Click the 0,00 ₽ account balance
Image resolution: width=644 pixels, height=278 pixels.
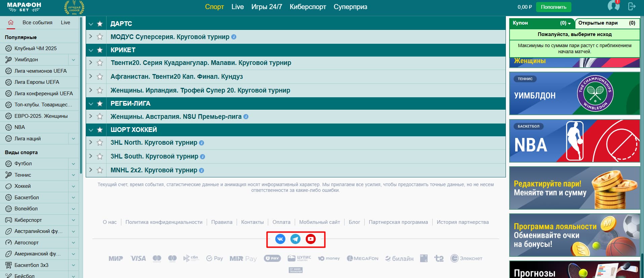click(525, 7)
